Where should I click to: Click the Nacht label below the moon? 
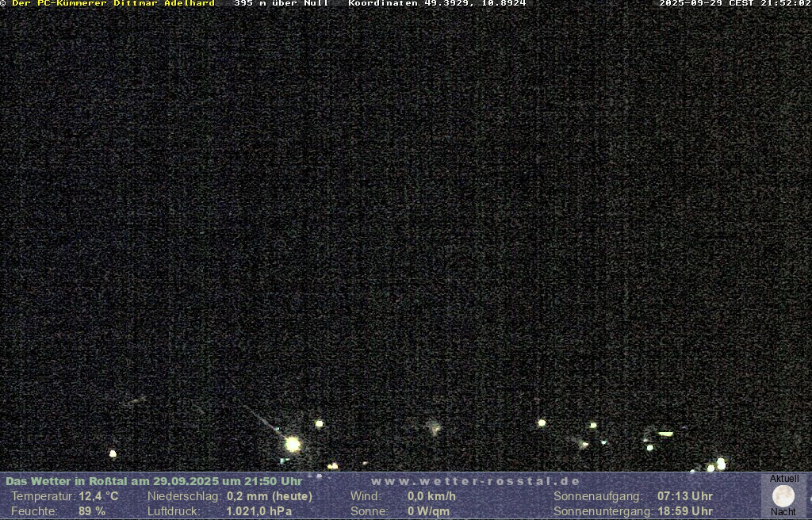point(783,512)
